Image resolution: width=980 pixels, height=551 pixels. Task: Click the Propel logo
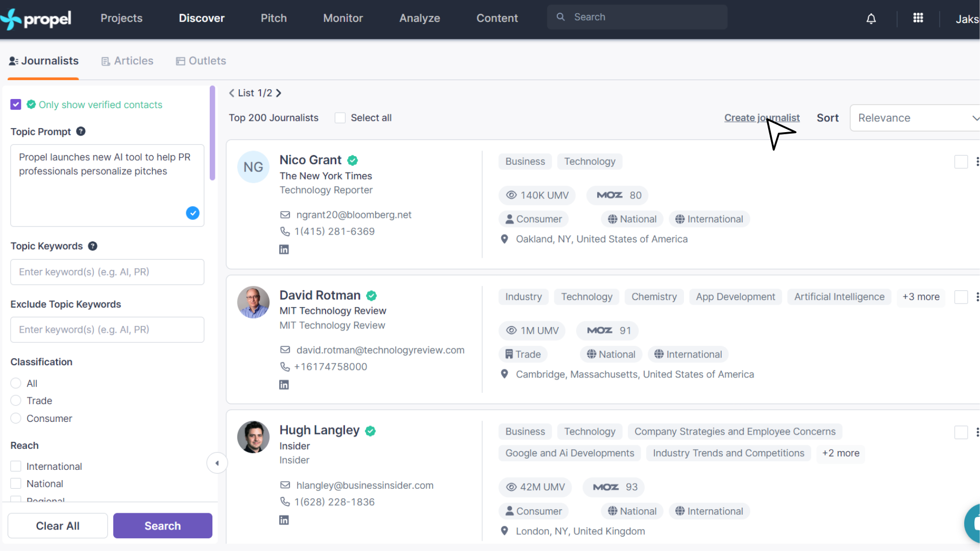(36, 19)
